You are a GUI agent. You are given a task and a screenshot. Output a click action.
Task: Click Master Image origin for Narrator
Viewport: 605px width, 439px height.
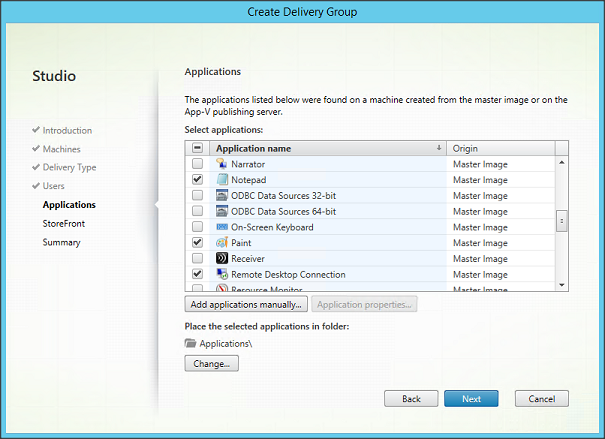(480, 164)
